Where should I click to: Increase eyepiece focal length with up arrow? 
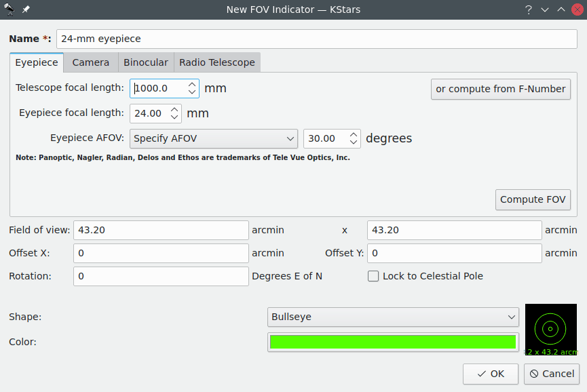[175, 109]
